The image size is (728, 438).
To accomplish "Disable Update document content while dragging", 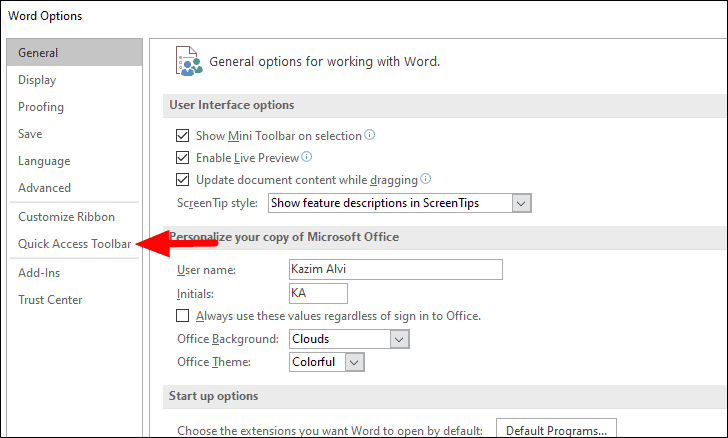I will pos(182,179).
